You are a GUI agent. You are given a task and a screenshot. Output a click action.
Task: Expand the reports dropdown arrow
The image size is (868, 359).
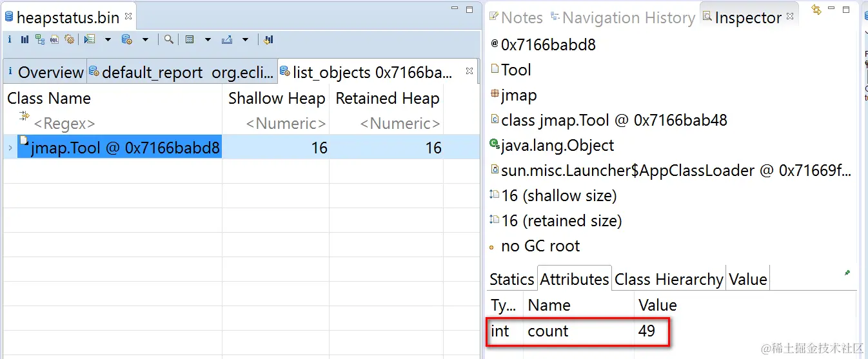(x=108, y=39)
